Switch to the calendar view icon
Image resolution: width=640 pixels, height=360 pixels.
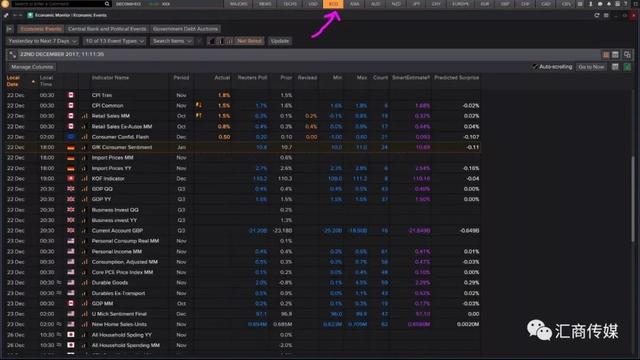(x=615, y=55)
